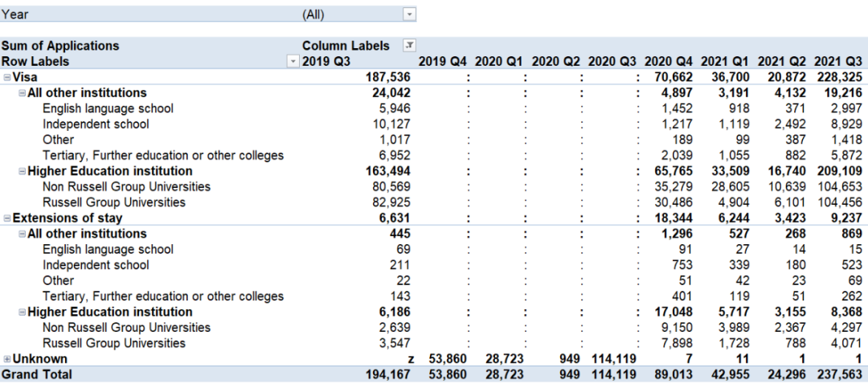Collapse the Visa group
The height and width of the screenshot is (384, 868).
tap(7, 77)
